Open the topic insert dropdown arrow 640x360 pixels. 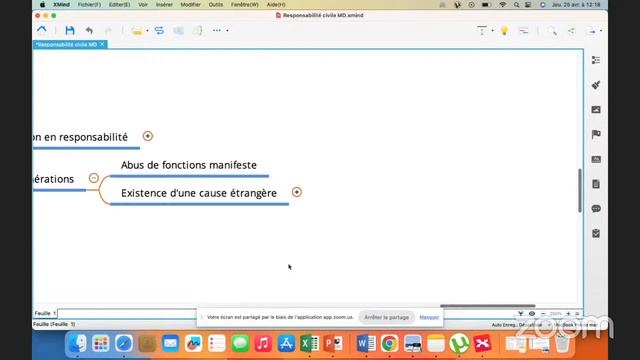[147, 31]
